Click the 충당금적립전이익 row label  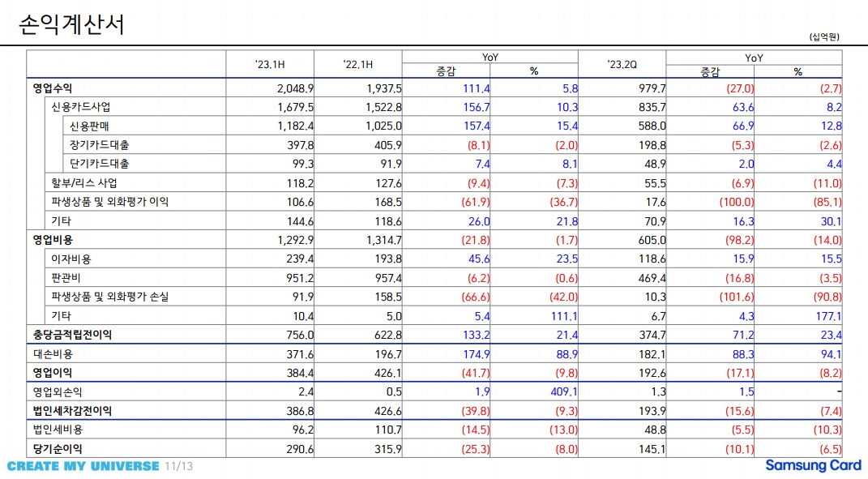pos(72,335)
